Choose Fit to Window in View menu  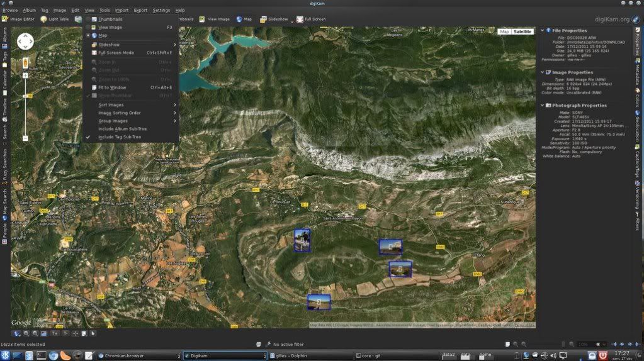[x=131, y=87]
